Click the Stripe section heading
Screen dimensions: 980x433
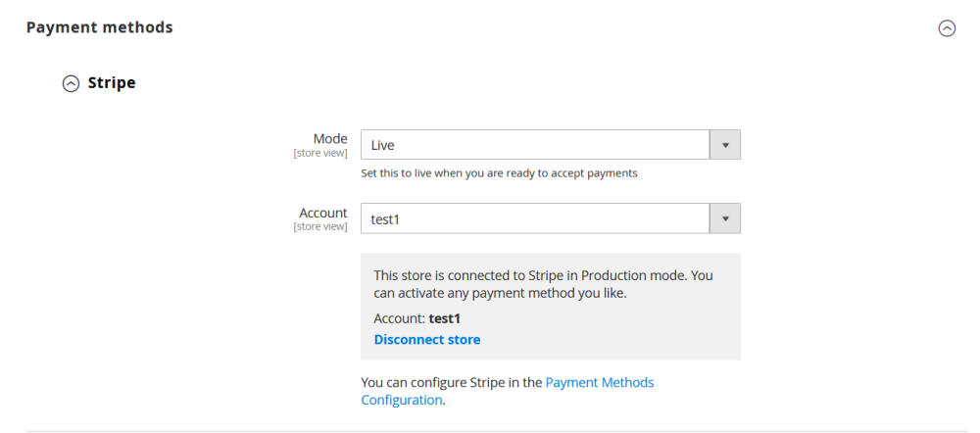point(112,82)
